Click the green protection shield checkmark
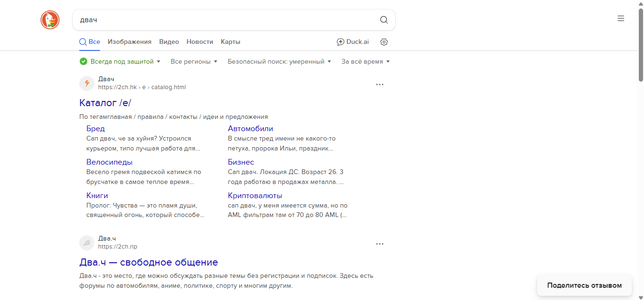Image resolution: width=644 pixels, height=300 pixels. [x=84, y=61]
